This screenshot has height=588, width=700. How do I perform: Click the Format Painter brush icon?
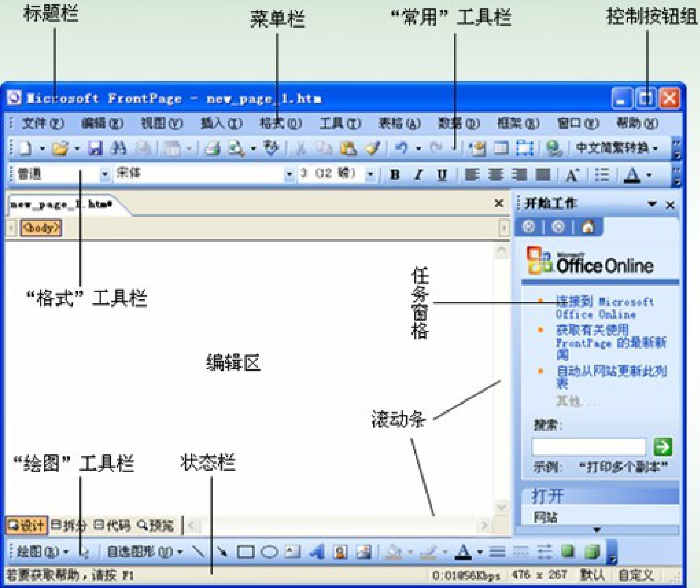pos(373,148)
